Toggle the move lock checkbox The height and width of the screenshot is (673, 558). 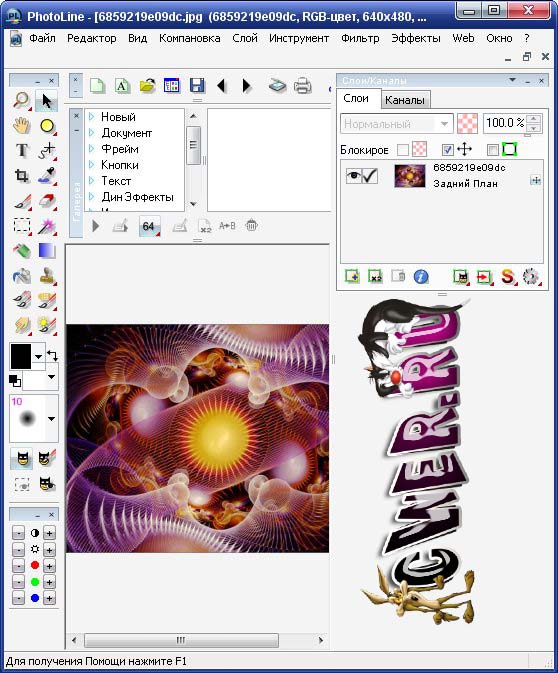447,150
